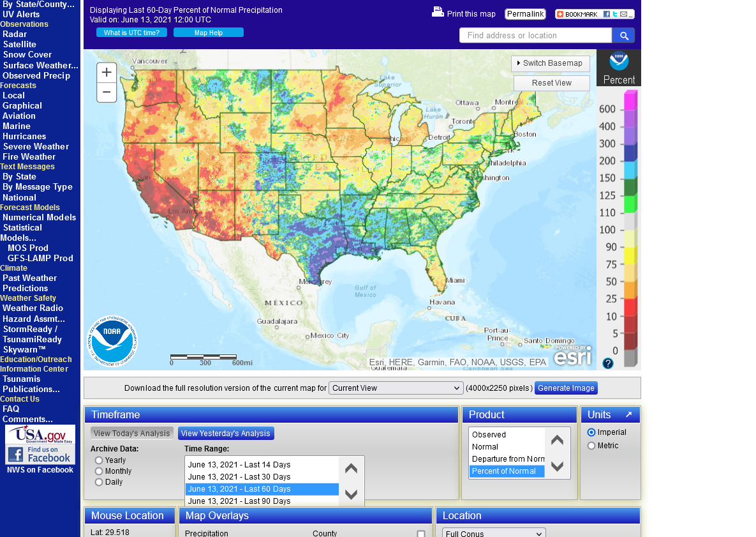
Task: Expand the Switch Basemap menu
Action: point(551,63)
